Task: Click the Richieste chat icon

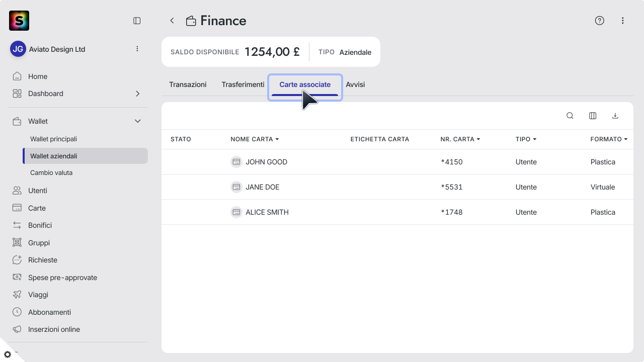Action: click(17, 260)
